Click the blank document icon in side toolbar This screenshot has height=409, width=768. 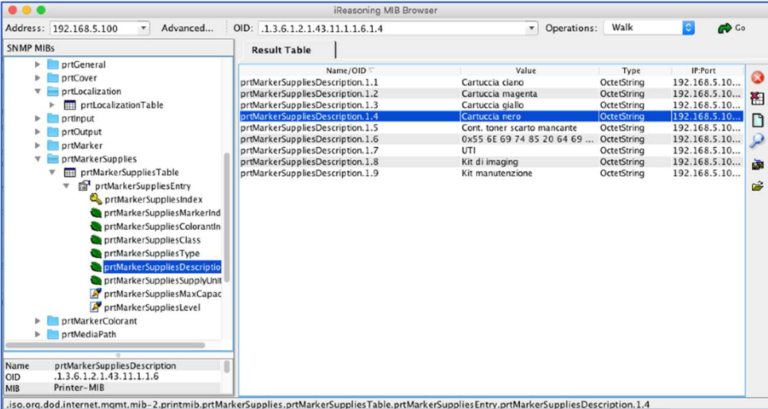[x=757, y=120]
